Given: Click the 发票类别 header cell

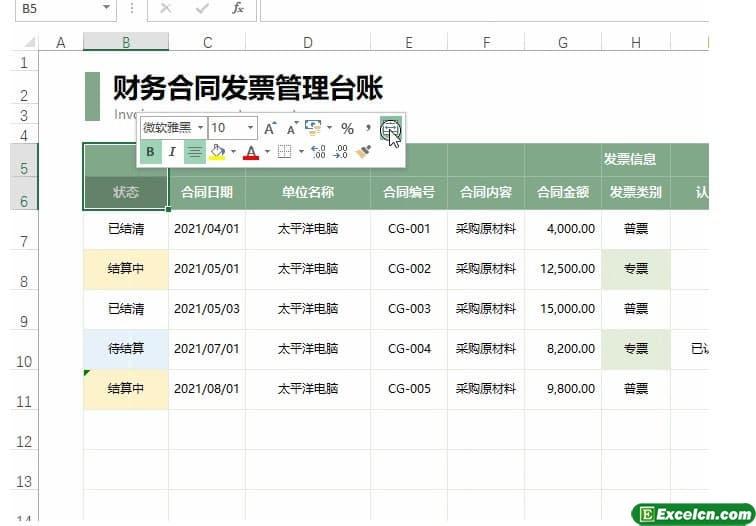Looking at the screenshot, I should coord(636,192).
